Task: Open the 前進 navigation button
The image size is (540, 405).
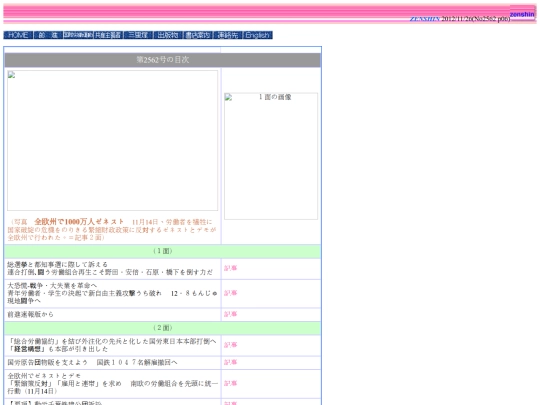Action: pyautogui.click(x=48, y=35)
